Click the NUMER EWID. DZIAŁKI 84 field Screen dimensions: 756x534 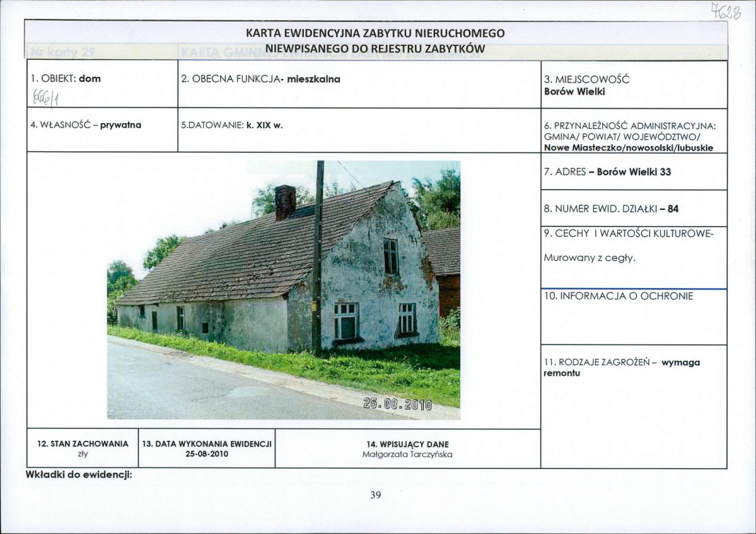pyautogui.click(x=634, y=208)
